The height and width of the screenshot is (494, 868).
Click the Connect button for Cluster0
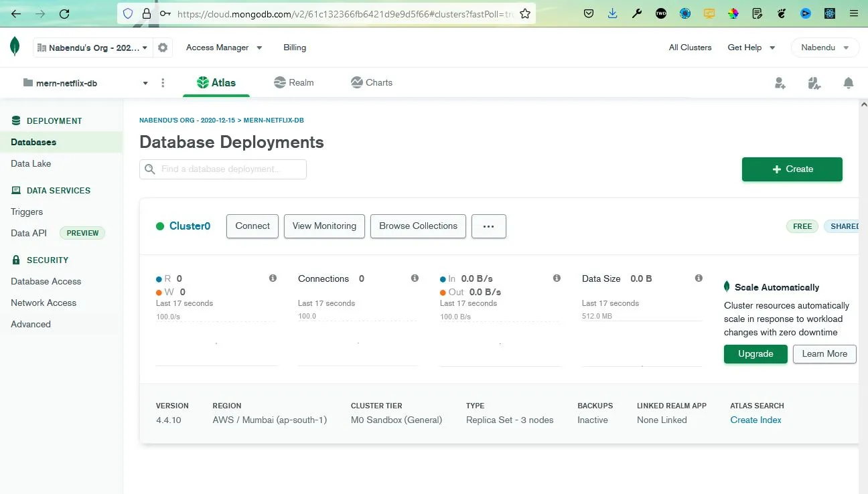click(x=252, y=226)
